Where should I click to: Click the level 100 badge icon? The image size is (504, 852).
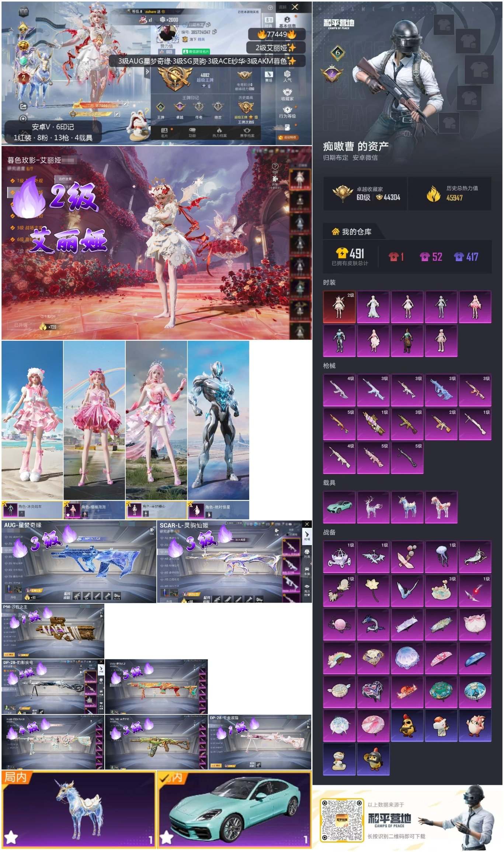click(x=23, y=12)
